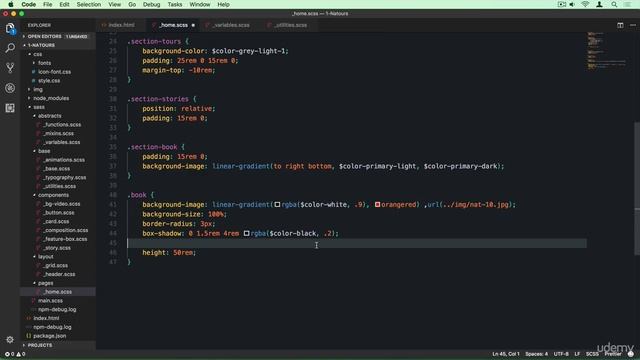Image resolution: width=640 pixels, height=360 pixels.
Task: Collapse the css folder
Action: [58, 54]
